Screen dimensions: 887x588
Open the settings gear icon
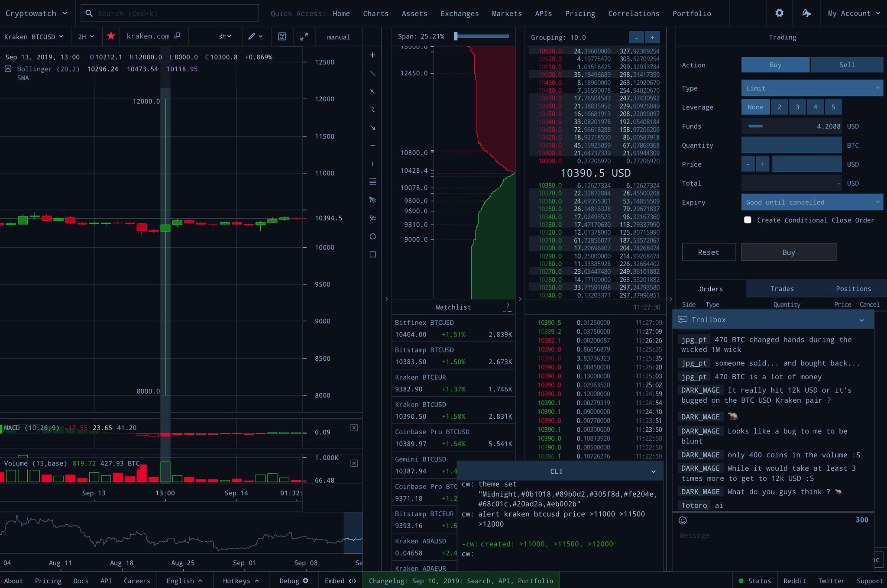(x=779, y=13)
